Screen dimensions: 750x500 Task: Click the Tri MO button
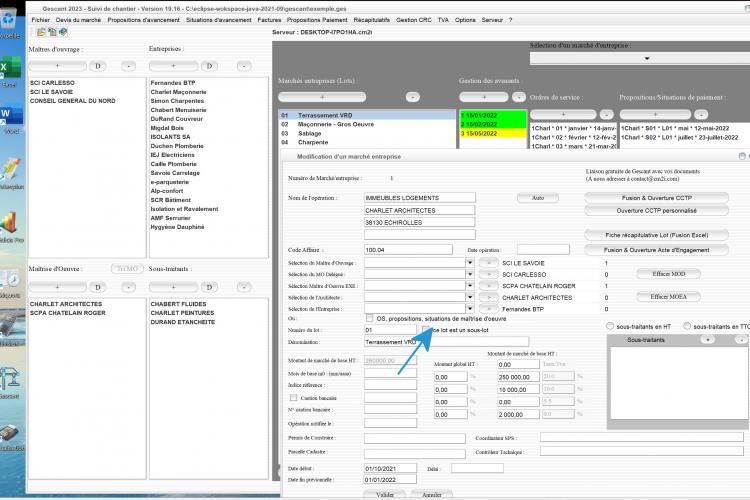point(127,269)
